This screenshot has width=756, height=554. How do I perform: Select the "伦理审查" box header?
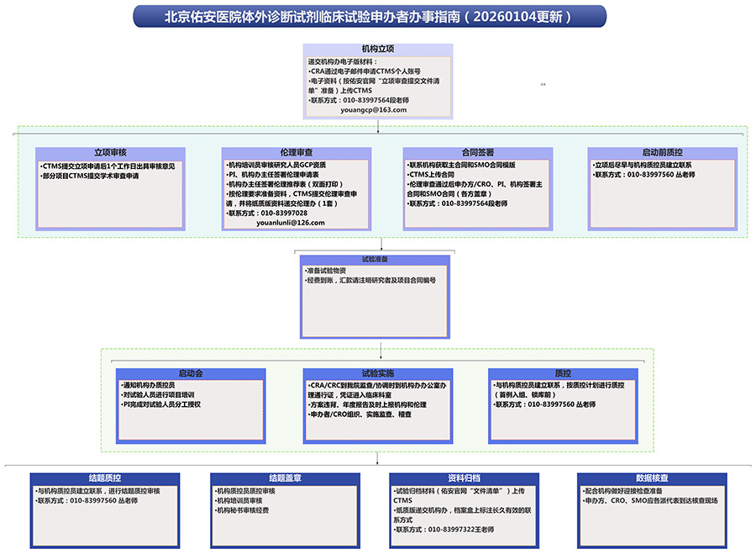(x=297, y=152)
